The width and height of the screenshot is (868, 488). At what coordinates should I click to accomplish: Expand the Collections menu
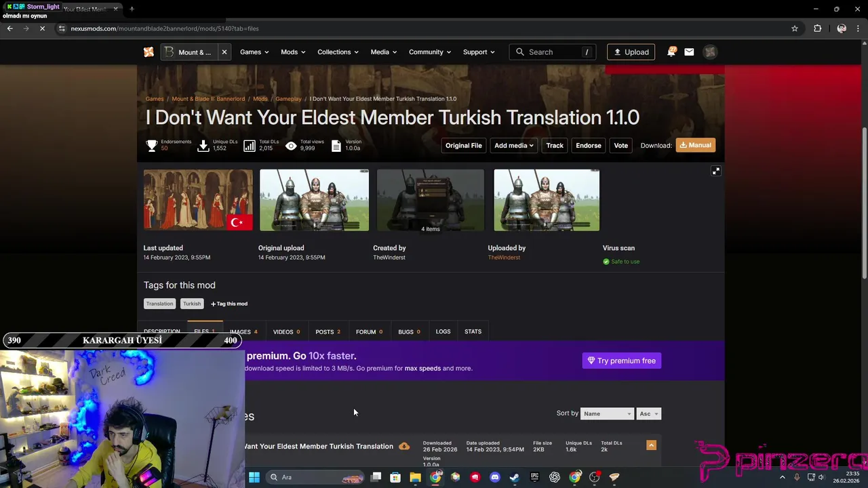pos(338,52)
